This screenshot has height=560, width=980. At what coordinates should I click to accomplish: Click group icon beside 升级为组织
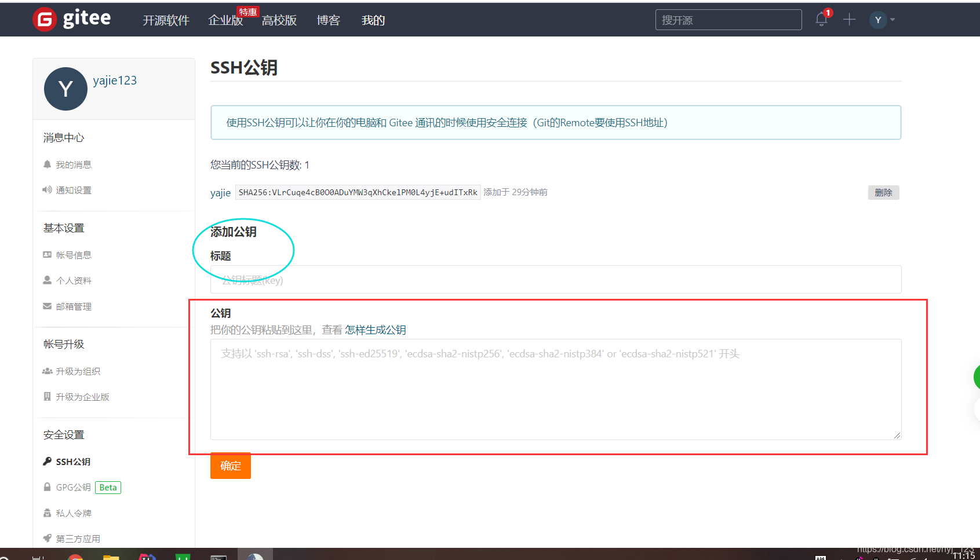click(48, 371)
